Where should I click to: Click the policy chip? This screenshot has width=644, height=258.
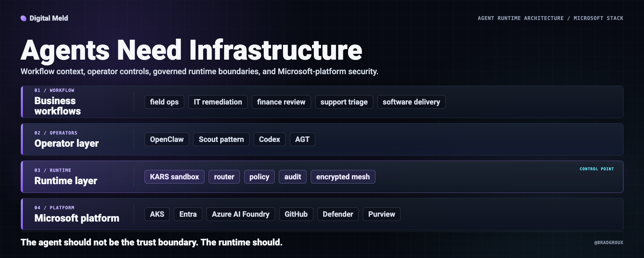(259, 177)
